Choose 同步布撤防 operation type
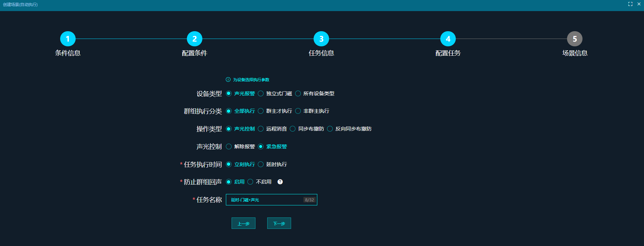 (293, 129)
